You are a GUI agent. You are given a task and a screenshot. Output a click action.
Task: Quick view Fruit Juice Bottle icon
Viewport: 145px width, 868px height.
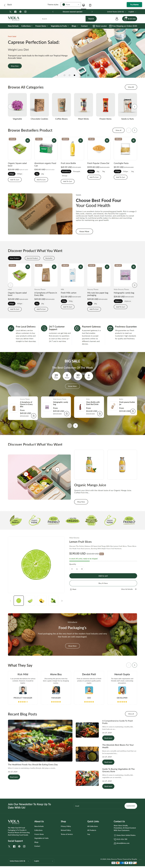tap(80, 140)
